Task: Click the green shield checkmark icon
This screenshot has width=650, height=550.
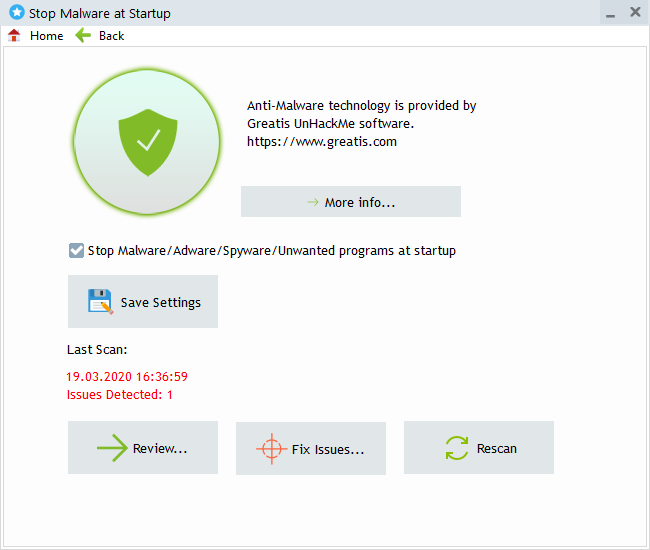Action: click(x=147, y=143)
